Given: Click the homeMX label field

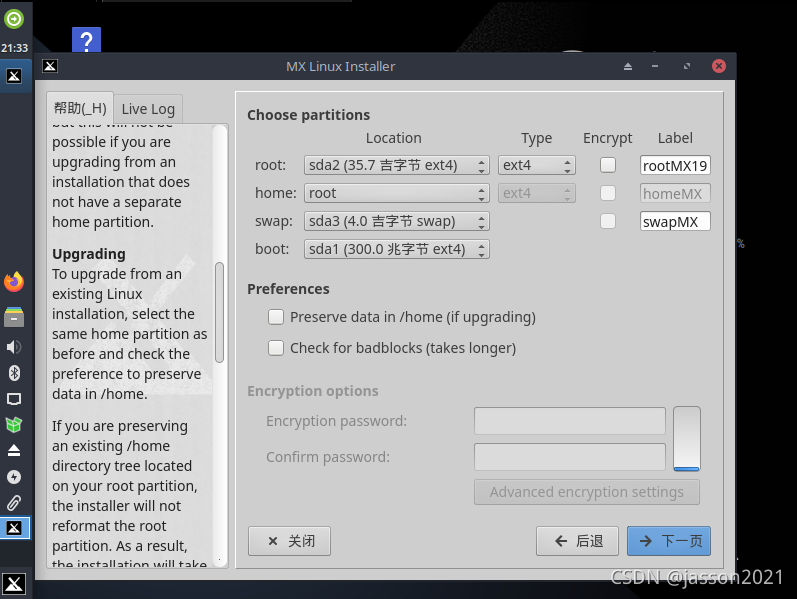Looking at the screenshot, I should click(x=675, y=193).
